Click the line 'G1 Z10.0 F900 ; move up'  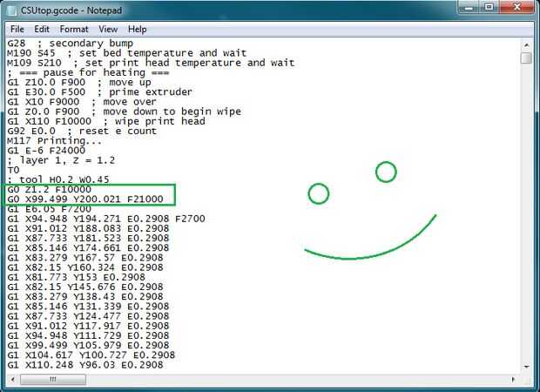pyautogui.click(x=79, y=83)
